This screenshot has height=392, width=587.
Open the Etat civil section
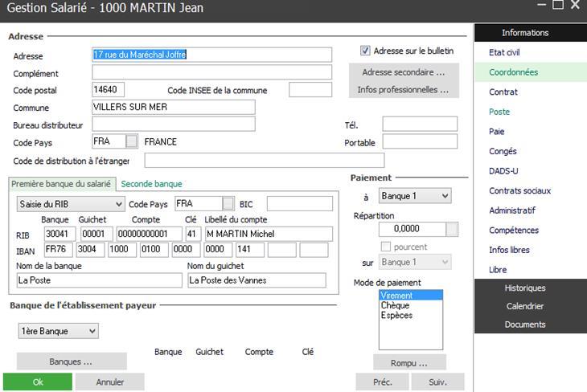click(x=504, y=52)
